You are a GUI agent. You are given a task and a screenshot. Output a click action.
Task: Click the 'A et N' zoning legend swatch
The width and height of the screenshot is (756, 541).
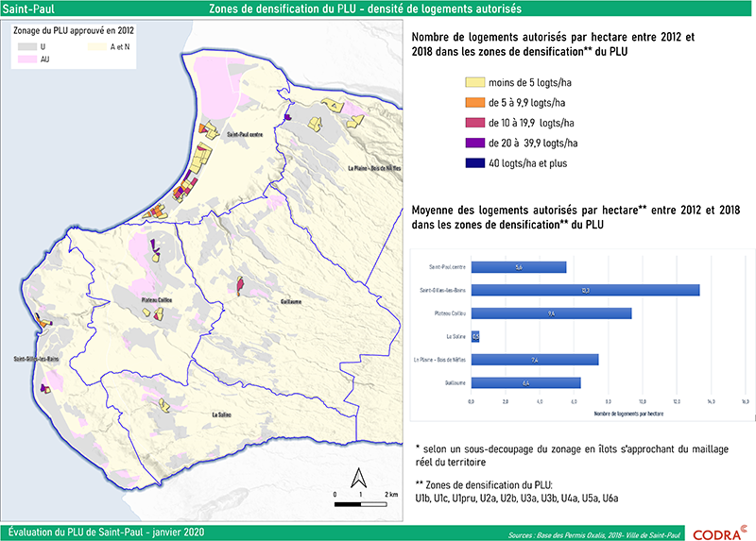97,44
